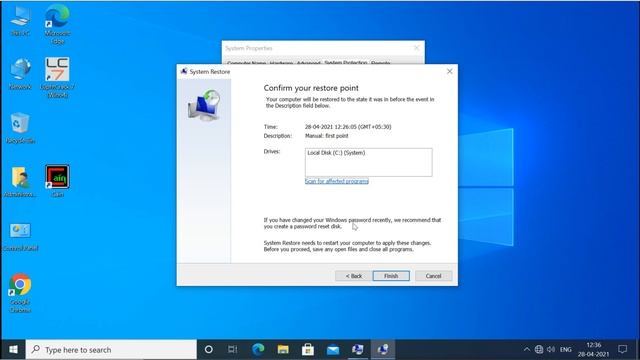This screenshot has width=640, height=360.
Task: Close the System Properties window behind
Action: pyautogui.click(x=416, y=48)
